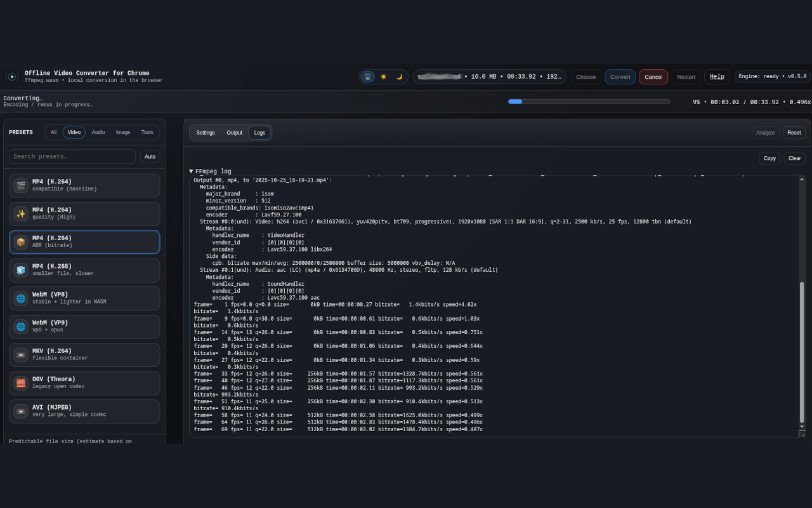Click the MP4 H.264 quality sparkles icon
This screenshot has width=812, height=508.
pos(21,214)
